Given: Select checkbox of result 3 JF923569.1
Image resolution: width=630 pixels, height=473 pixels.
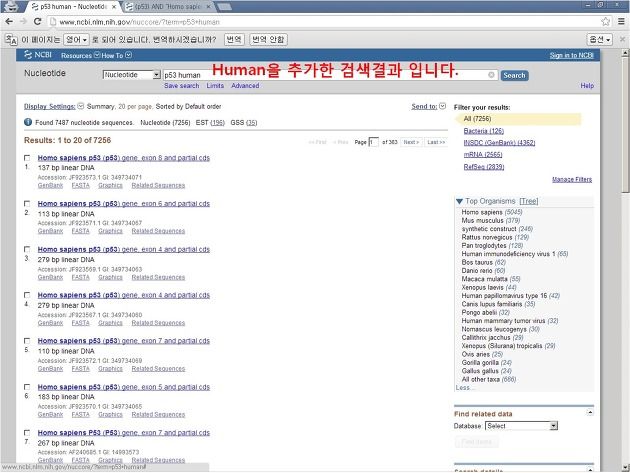Looking at the screenshot, I should [27, 249].
